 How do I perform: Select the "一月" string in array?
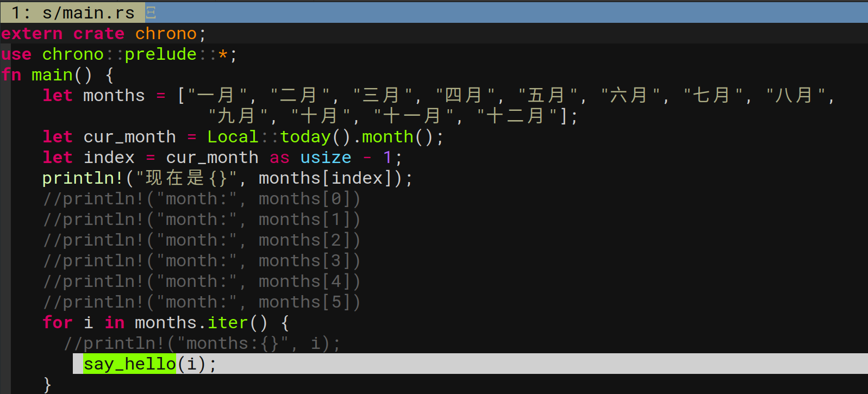click(217, 96)
